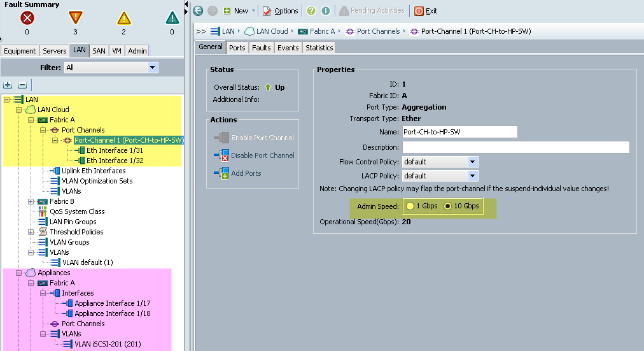
Task: Collapse the Appliances tree node
Action: point(18,273)
